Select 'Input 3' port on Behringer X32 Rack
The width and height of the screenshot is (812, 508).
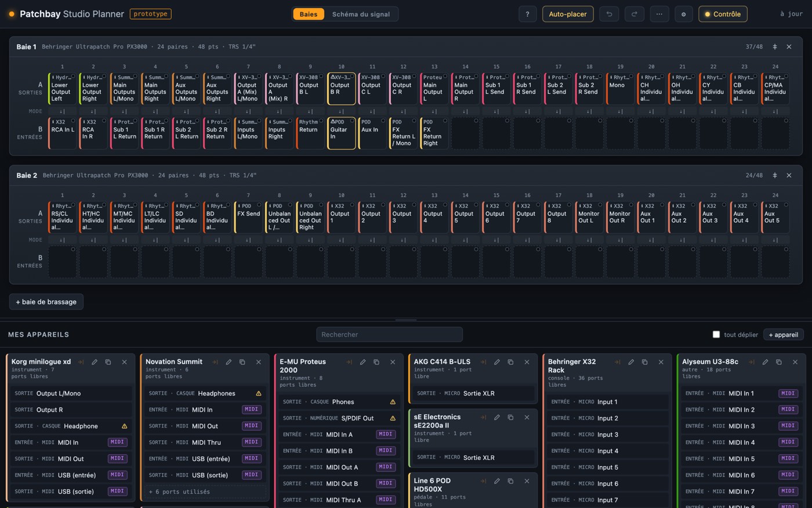[x=608, y=434]
